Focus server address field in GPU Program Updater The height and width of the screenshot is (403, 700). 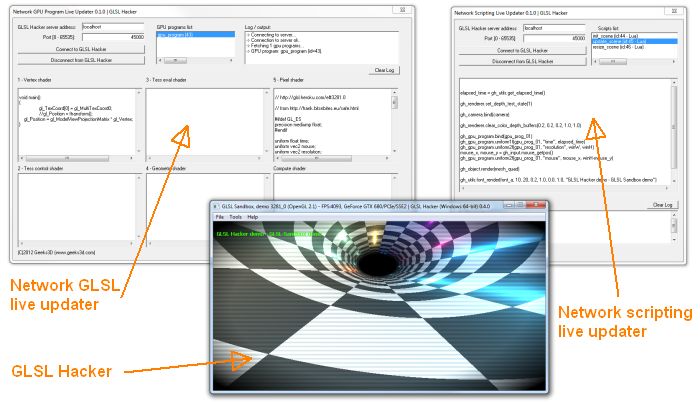[x=113, y=27]
